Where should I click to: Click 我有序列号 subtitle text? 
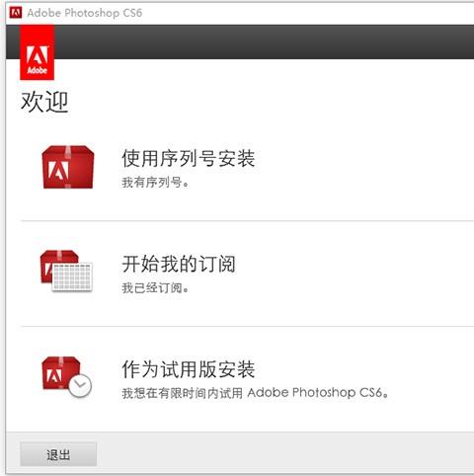coord(155,182)
